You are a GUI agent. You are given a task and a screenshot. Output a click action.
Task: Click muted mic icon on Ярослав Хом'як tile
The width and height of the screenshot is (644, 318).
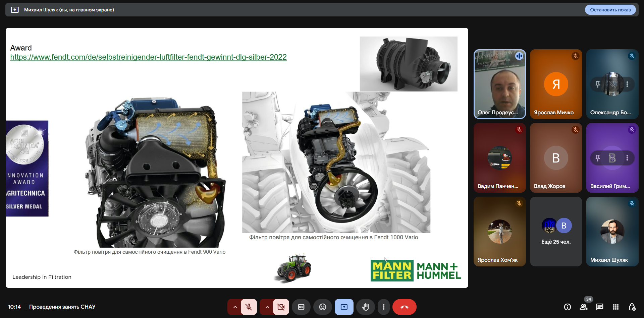(519, 203)
